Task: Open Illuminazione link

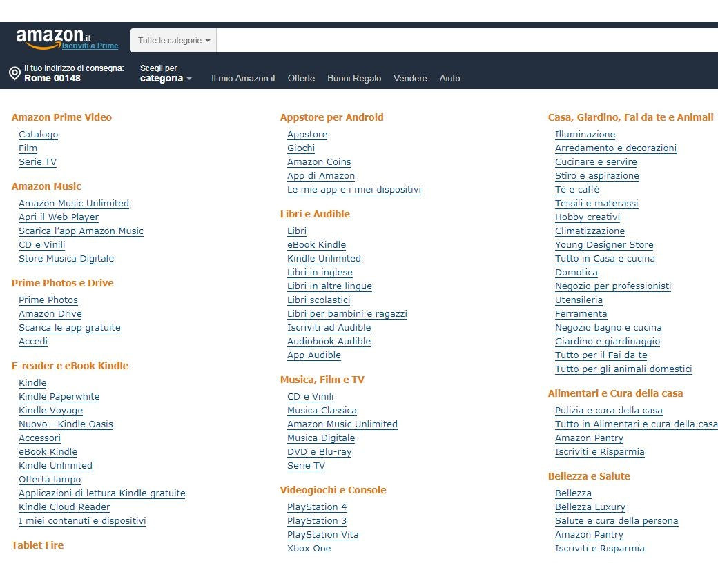Action: click(x=585, y=135)
